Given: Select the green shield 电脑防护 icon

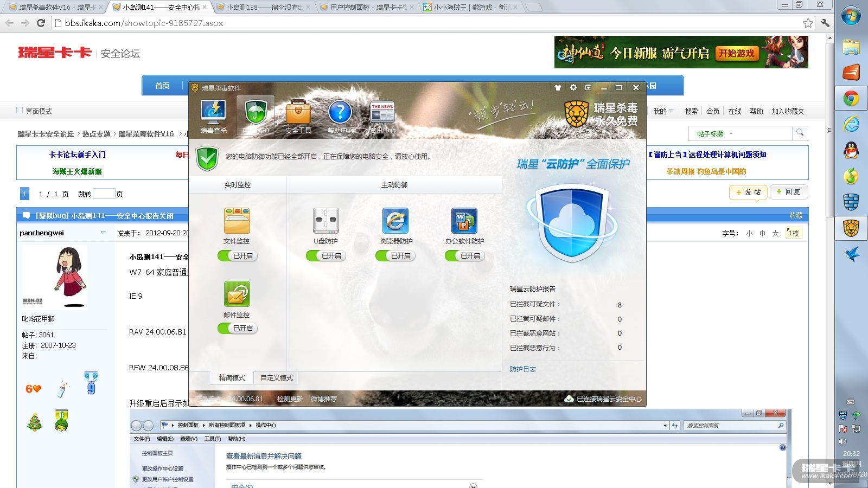Looking at the screenshot, I should click(x=256, y=116).
